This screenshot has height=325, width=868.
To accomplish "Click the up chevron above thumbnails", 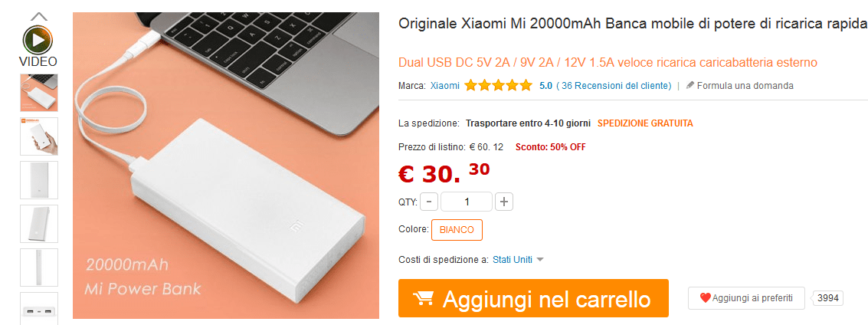I will 39,17.
